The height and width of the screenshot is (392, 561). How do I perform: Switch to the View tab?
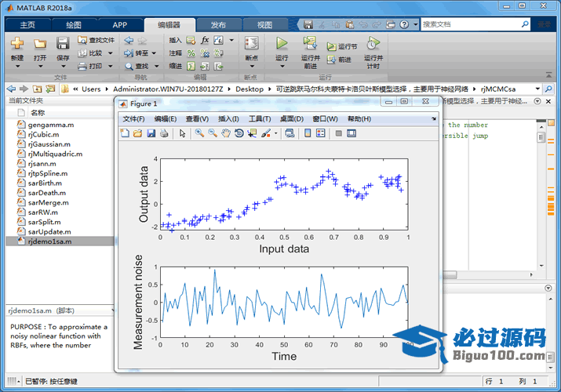click(x=264, y=24)
